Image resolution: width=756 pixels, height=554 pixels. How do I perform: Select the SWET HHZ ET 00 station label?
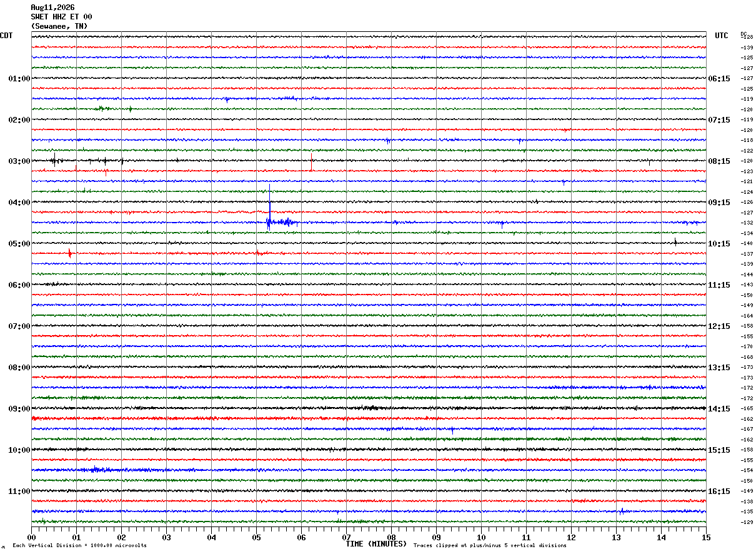click(61, 17)
